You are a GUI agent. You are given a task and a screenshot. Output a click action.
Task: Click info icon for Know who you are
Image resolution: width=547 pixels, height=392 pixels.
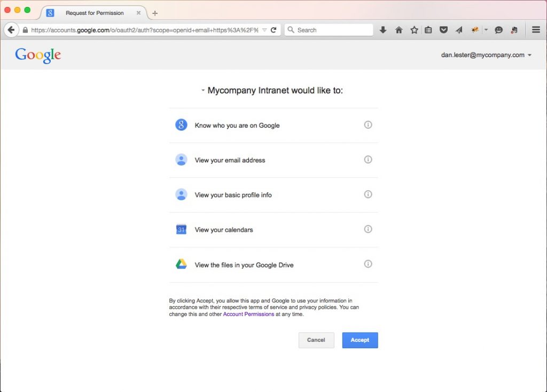368,124
